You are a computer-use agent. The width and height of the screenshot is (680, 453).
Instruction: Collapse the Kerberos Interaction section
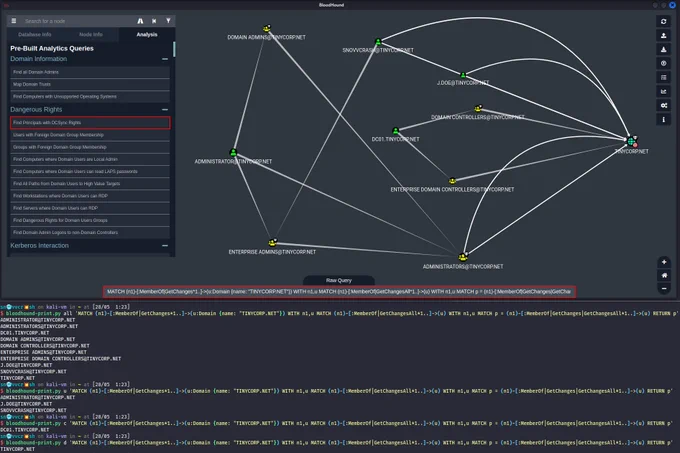pos(165,246)
